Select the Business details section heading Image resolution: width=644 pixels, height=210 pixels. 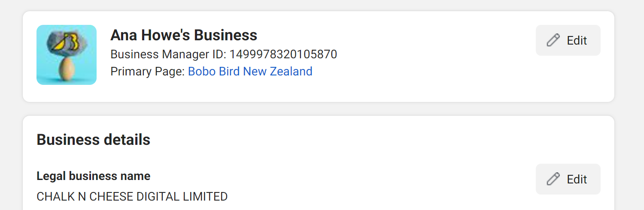click(94, 140)
